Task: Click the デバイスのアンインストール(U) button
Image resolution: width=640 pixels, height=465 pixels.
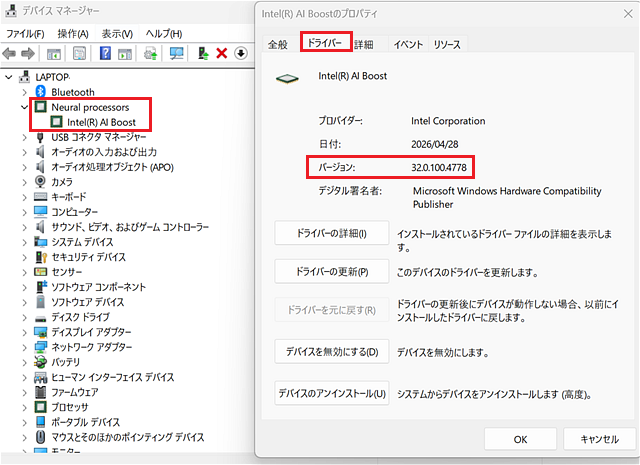Action: 331,393
